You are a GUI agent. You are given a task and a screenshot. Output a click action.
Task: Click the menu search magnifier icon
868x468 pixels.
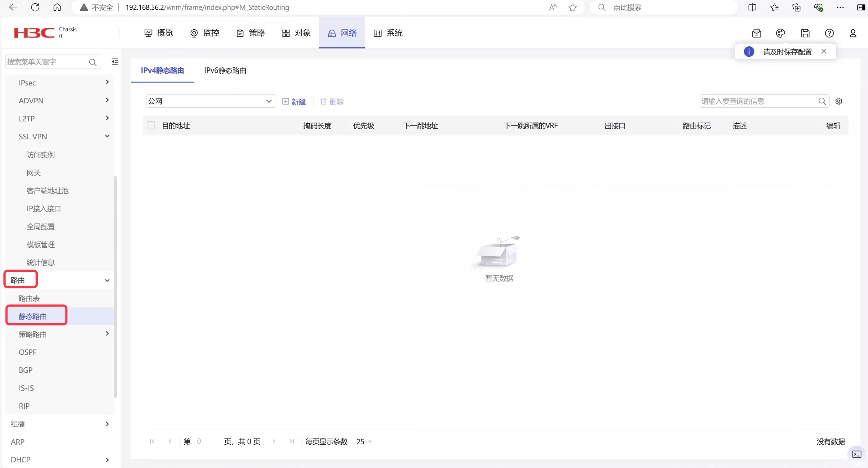coord(92,62)
